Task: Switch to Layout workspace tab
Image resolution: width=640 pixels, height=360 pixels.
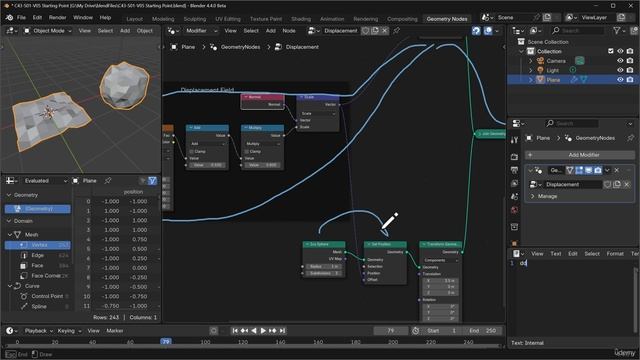Action: [134, 19]
